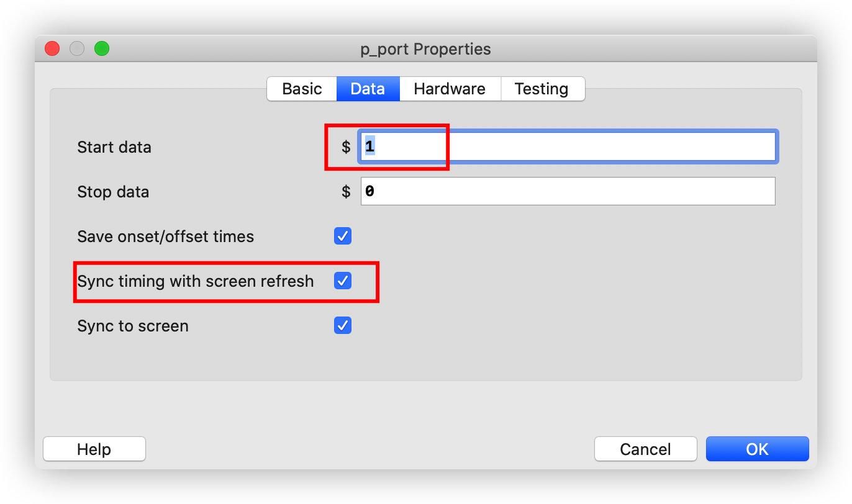Click the green zoom window button
The height and width of the screenshot is (504, 852).
(102, 48)
